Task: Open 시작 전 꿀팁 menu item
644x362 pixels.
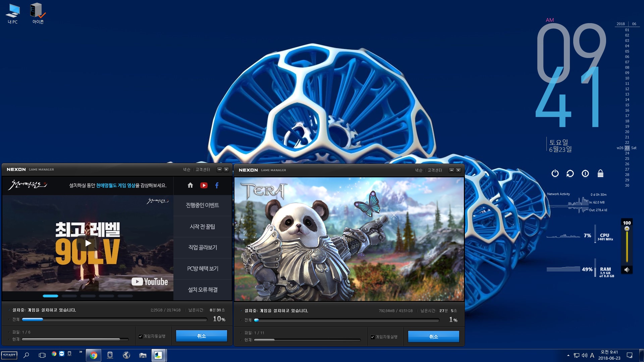Action: click(x=203, y=227)
